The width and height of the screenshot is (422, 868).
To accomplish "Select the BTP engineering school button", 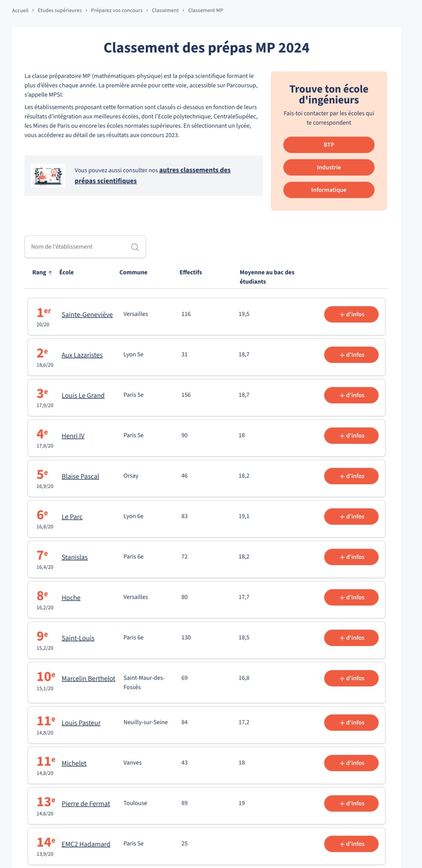I will coord(329,145).
